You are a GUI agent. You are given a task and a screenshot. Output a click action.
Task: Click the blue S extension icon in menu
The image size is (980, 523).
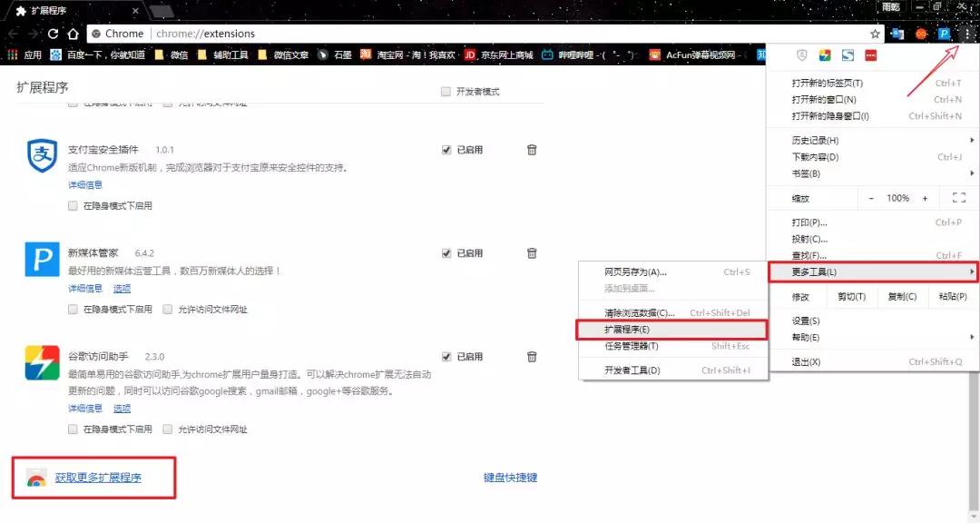tap(848, 55)
